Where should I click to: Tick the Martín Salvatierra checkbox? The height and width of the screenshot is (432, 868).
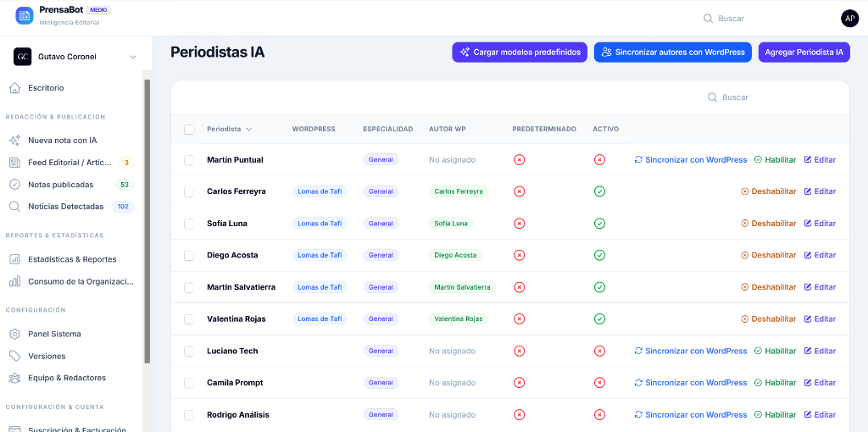(189, 288)
